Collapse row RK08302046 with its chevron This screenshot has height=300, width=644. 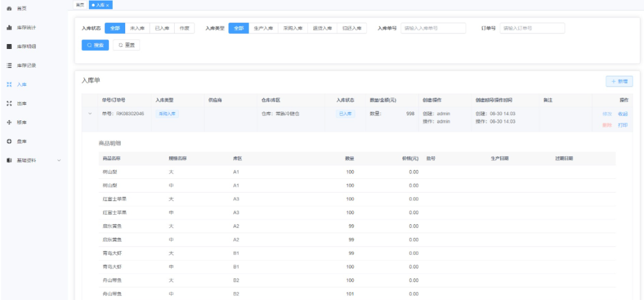coord(90,114)
